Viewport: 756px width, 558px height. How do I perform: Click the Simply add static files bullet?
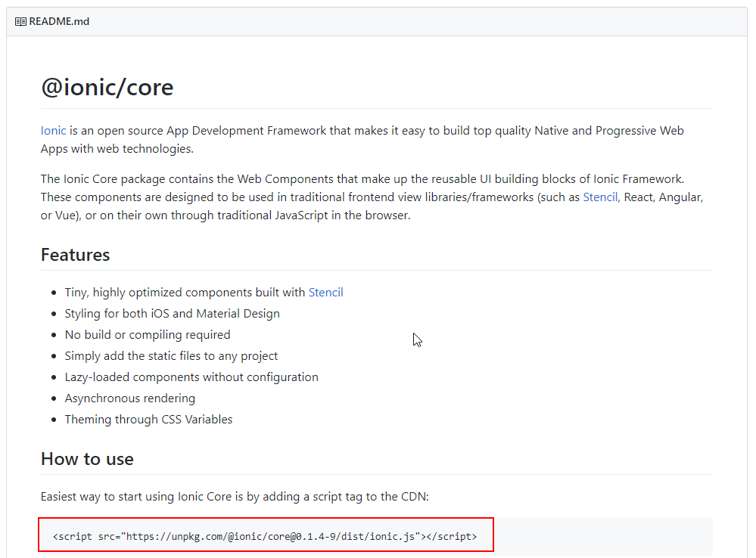[171, 355]
